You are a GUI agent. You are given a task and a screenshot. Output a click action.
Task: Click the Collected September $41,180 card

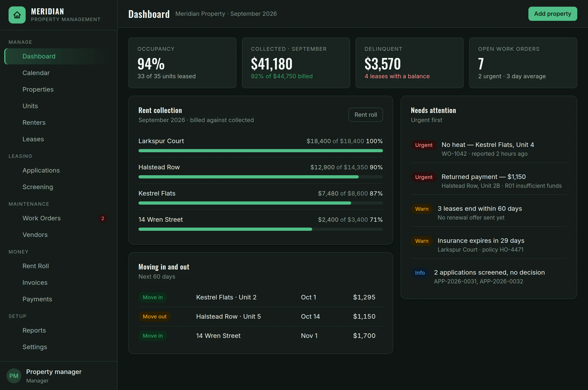point(296,63)
